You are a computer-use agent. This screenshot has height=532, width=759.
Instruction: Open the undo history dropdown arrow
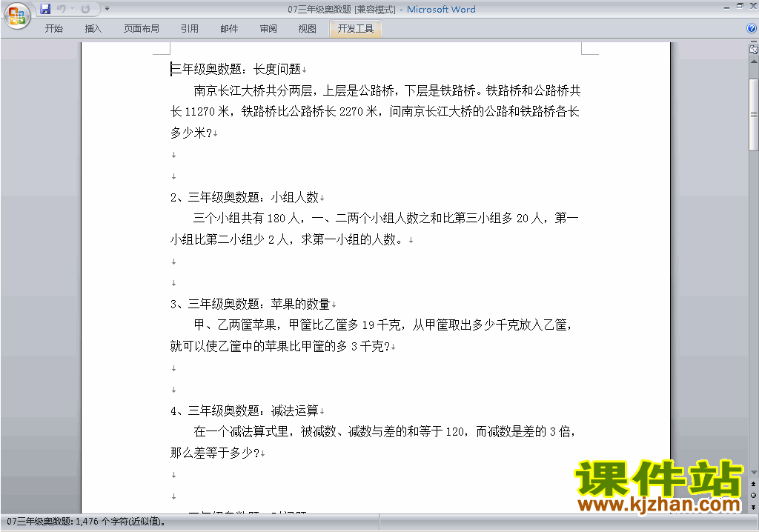pos(72,9)
